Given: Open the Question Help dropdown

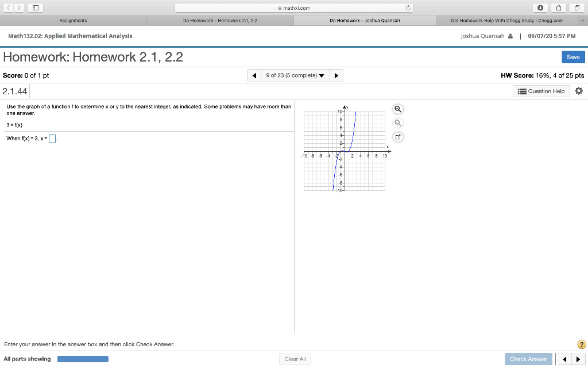Looking at the screenshot, I should tap(540, 91).
